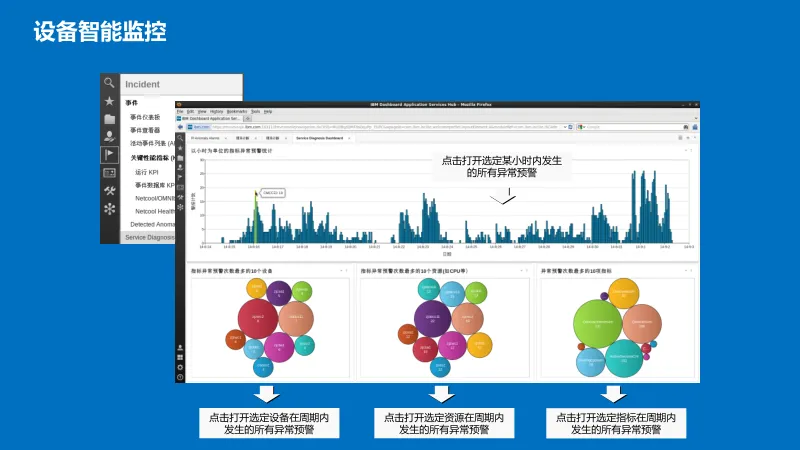This screenshot has width=800, height=450.
Task: Click the small flag icon in Firefox dashboard sidebar
Action: tap(180, 177)
